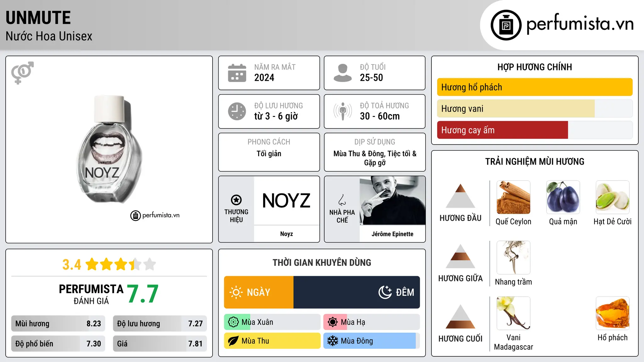Click the Mùa Xuân season bar
This screenshot has width=644, height=362.
click(272, 322)
